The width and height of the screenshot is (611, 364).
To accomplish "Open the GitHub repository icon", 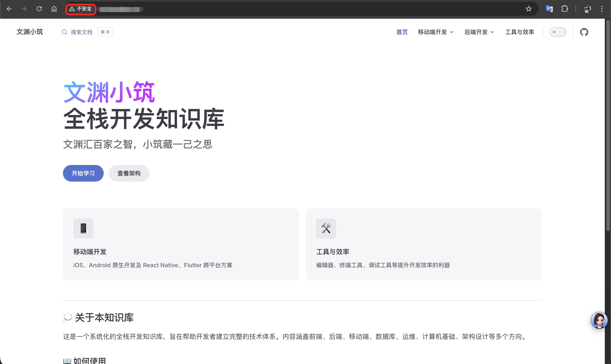I will (584, 32).
